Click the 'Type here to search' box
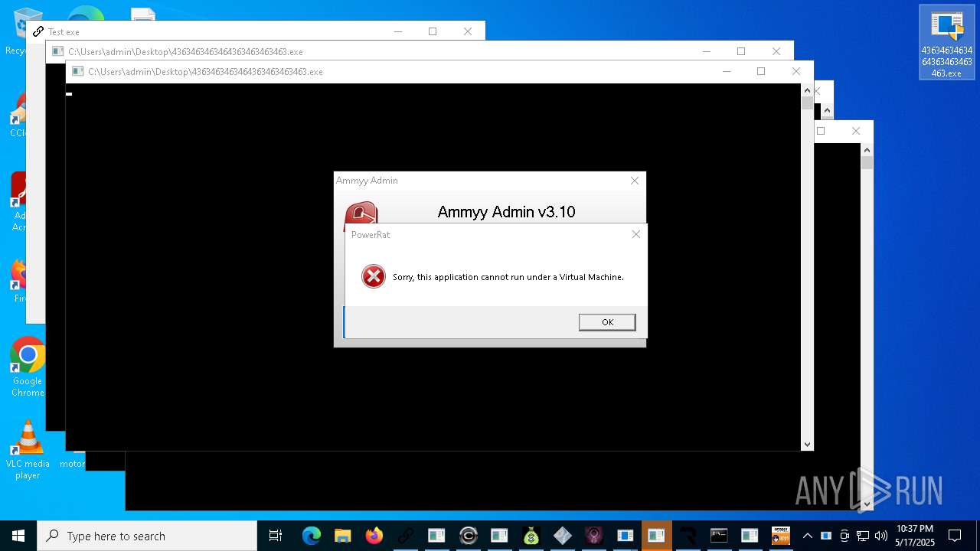This screenshot has width=980, height=551. 147,536
